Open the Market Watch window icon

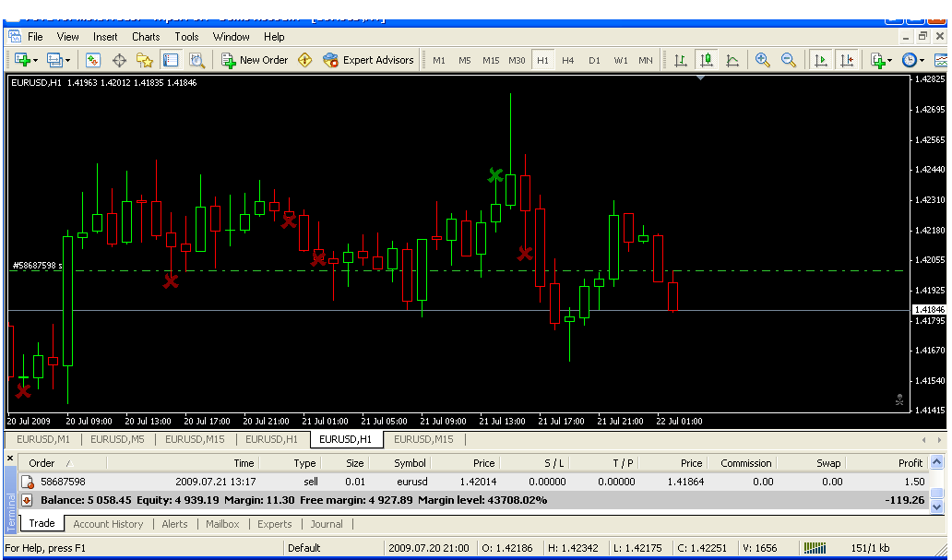tap(93, 60)
